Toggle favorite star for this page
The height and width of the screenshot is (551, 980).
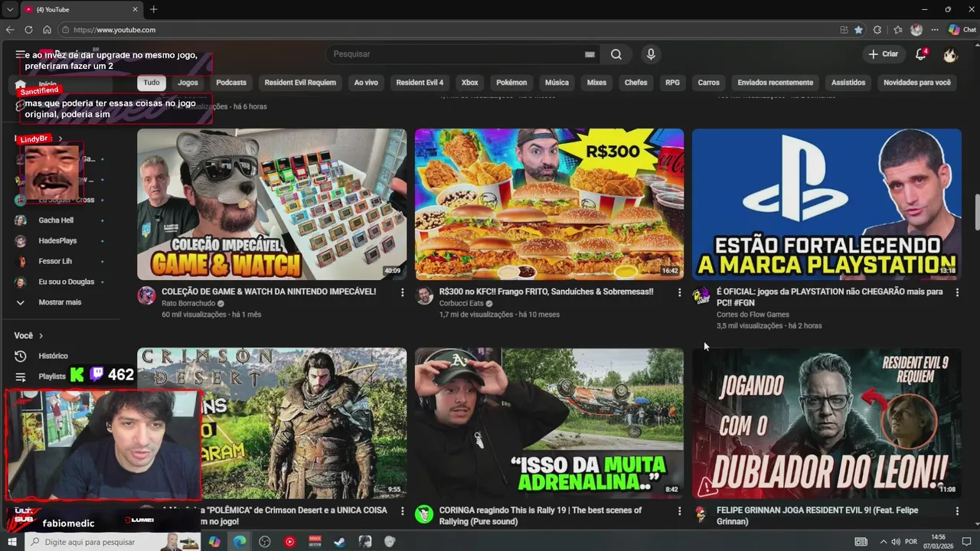pos(858,30)
